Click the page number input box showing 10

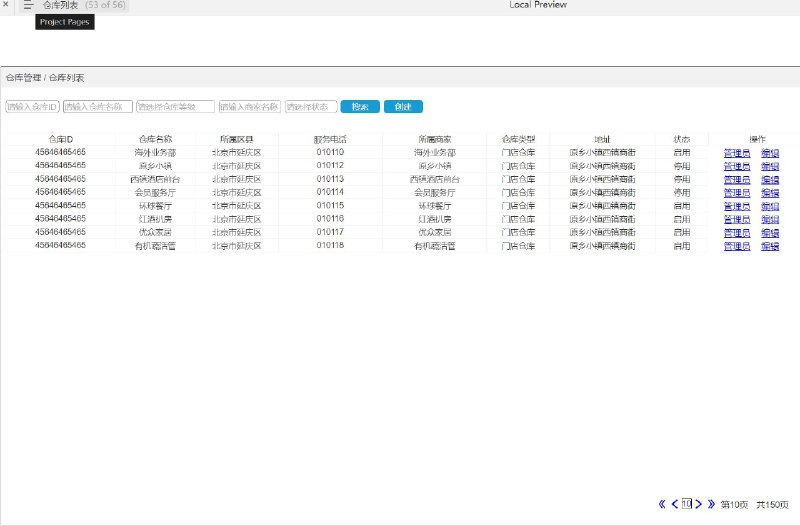(x=687, y=504)
